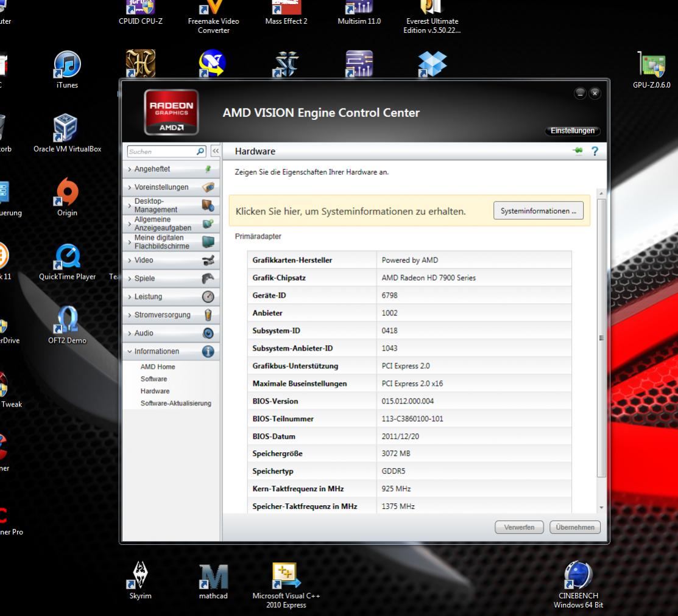Open QuickTime Player shortcut
Viewport: 678px width, 616px height.
click(x=67, y=261)
